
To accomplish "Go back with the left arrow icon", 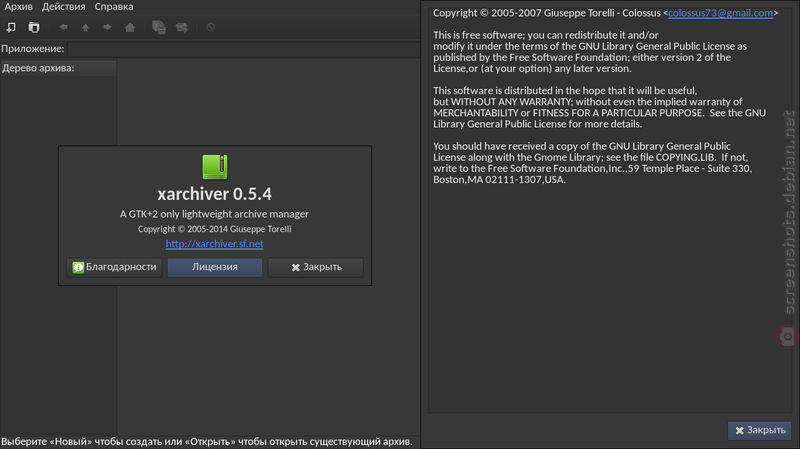I will [63, 27].
